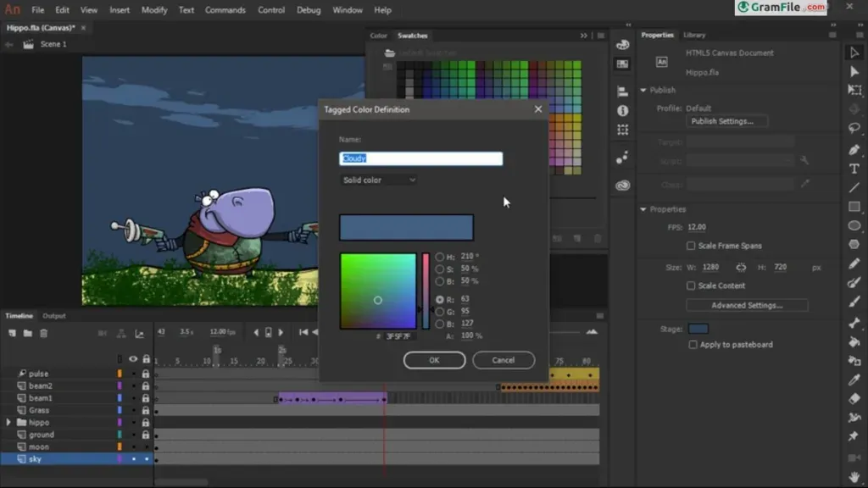Viewport: 868px width, 488px height.
Task: Switch to the Color tab
Action: tap(379, 36)
